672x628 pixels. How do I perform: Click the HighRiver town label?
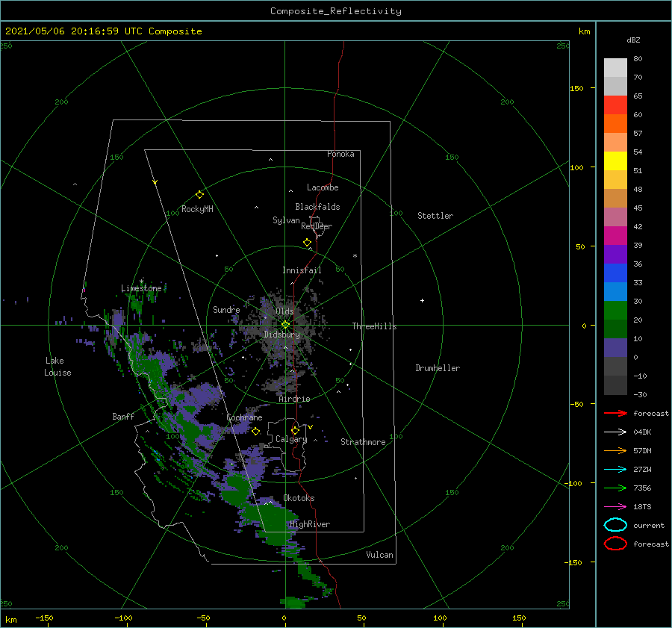[x=310, y=524]
